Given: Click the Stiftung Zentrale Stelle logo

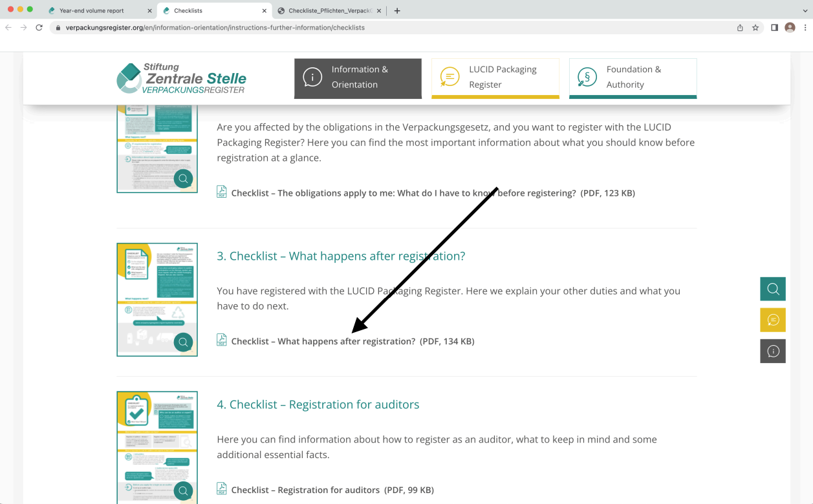Looking at the screenshot, I should point(182,79).
